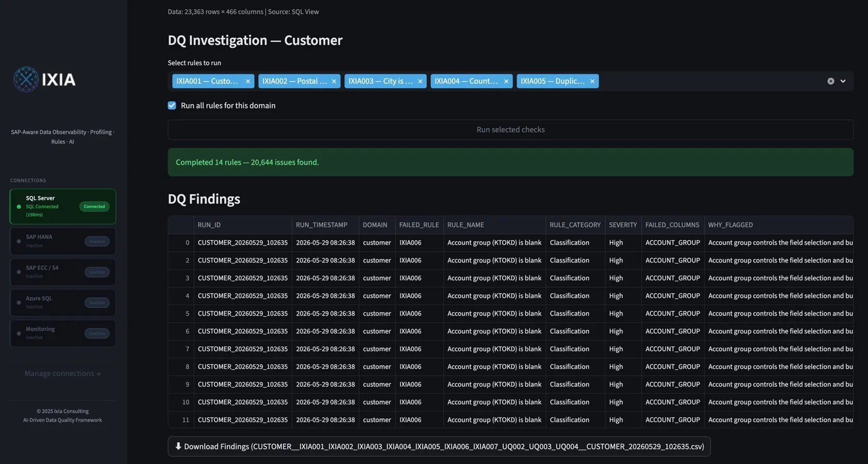Viewport: 868px width, 464px height.
Task: Select the Monitoring connection
Action: tap(63, 333)
